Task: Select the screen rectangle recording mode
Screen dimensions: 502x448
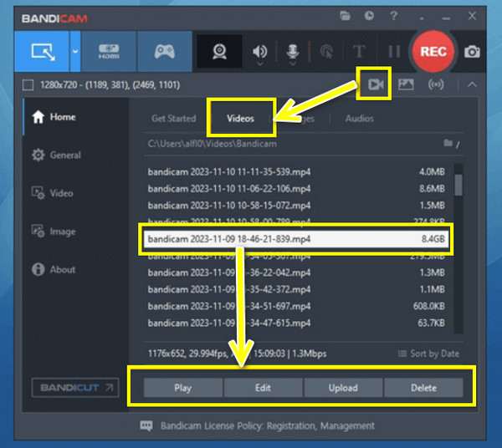Action: tap(42, 52)
